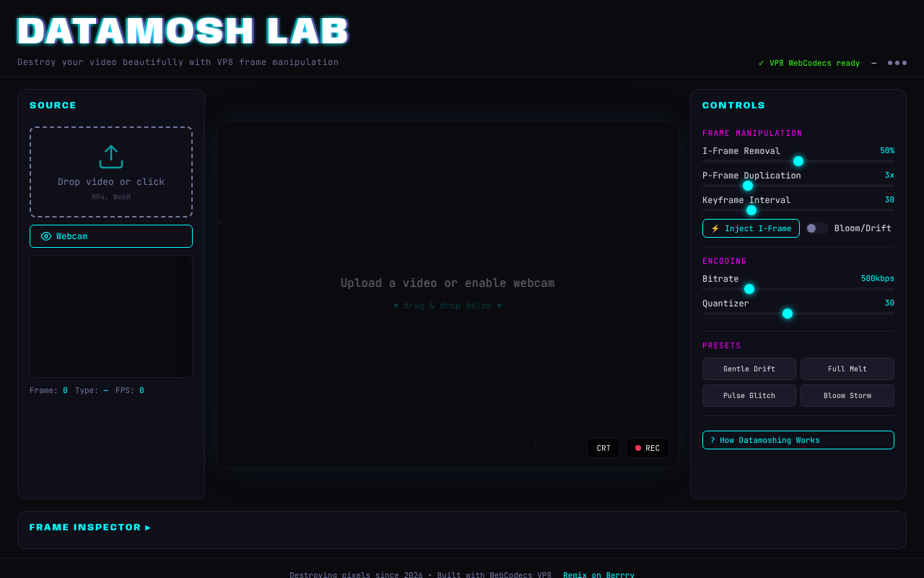Expand the Frame Inspector panel
924x578 pixels.
coord(90,527)
